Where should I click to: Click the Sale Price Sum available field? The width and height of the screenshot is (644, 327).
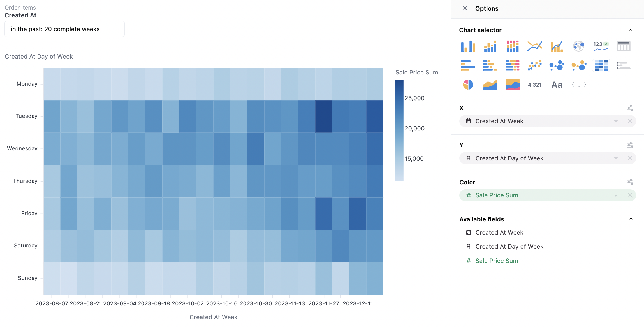pos(497,261)
